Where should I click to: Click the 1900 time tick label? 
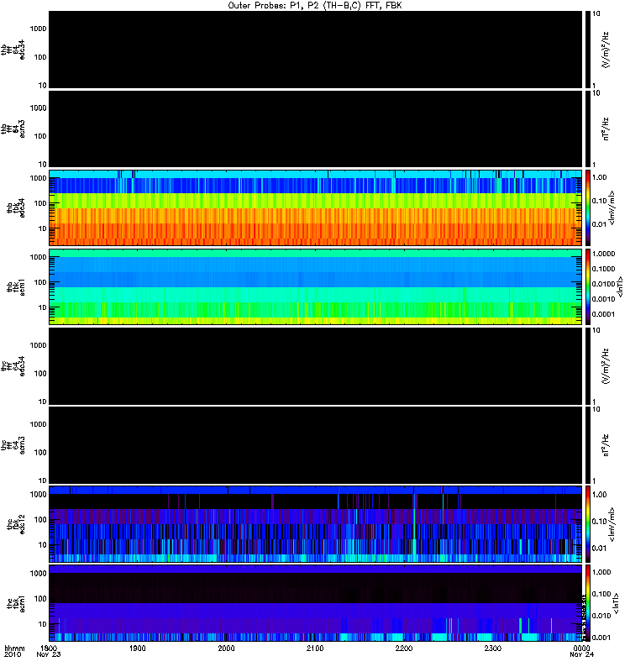coord(138,648)
